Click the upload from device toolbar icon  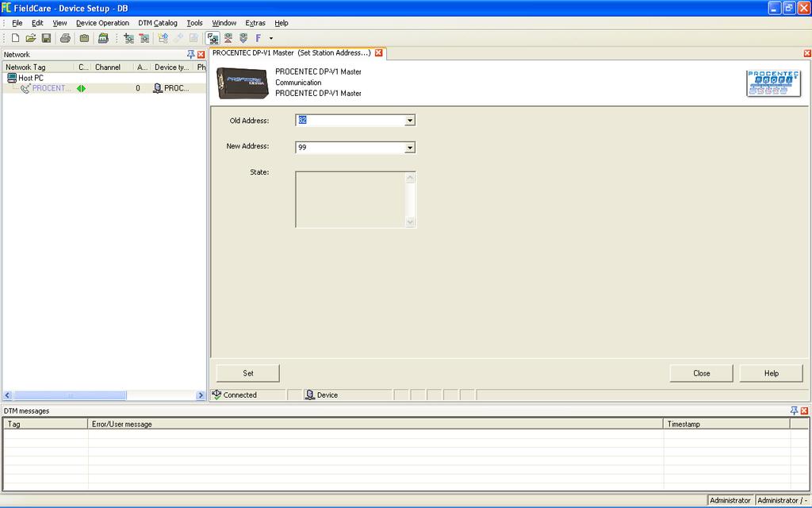(228, 38)
